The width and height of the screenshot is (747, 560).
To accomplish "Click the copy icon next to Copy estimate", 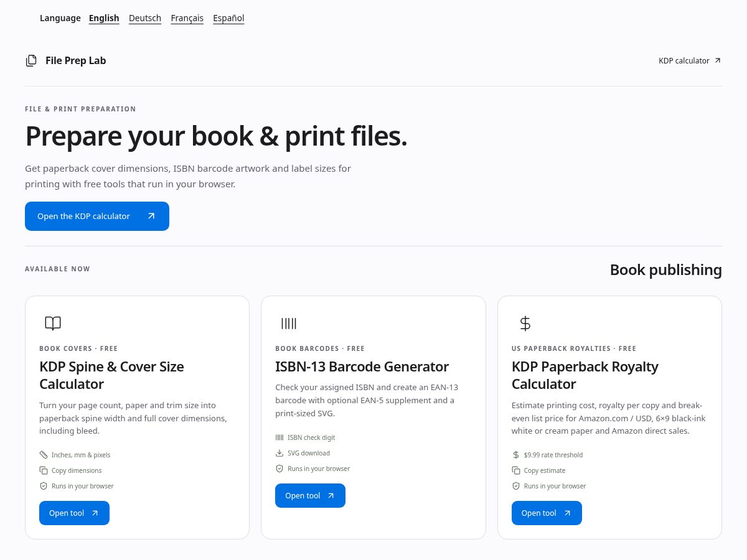I will point(516,470).
